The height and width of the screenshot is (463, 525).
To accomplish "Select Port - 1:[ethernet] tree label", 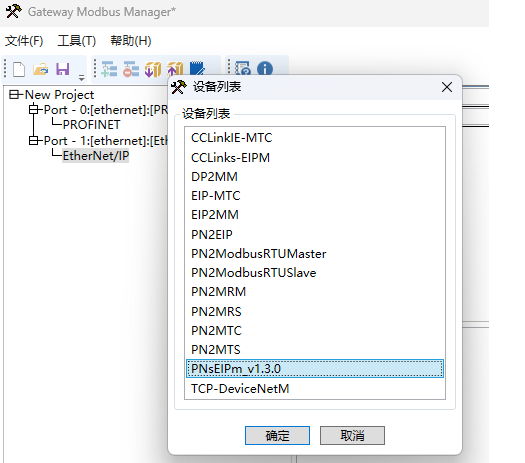I will pos(106,141).
